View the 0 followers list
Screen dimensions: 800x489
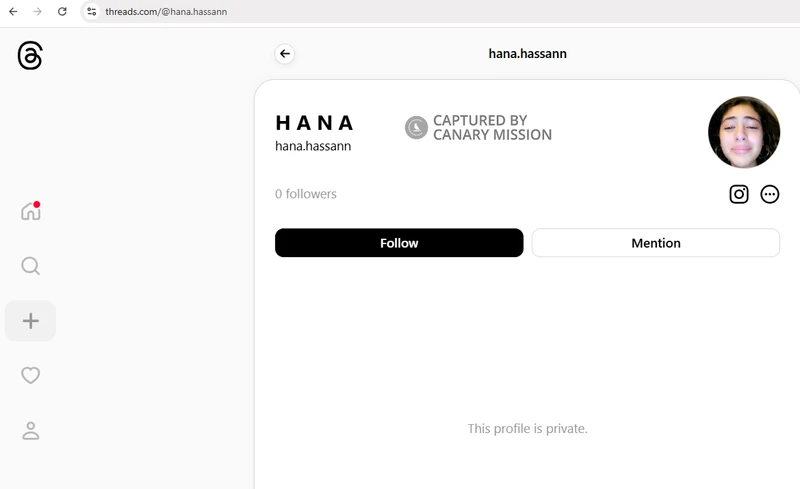tap(306, 194)
